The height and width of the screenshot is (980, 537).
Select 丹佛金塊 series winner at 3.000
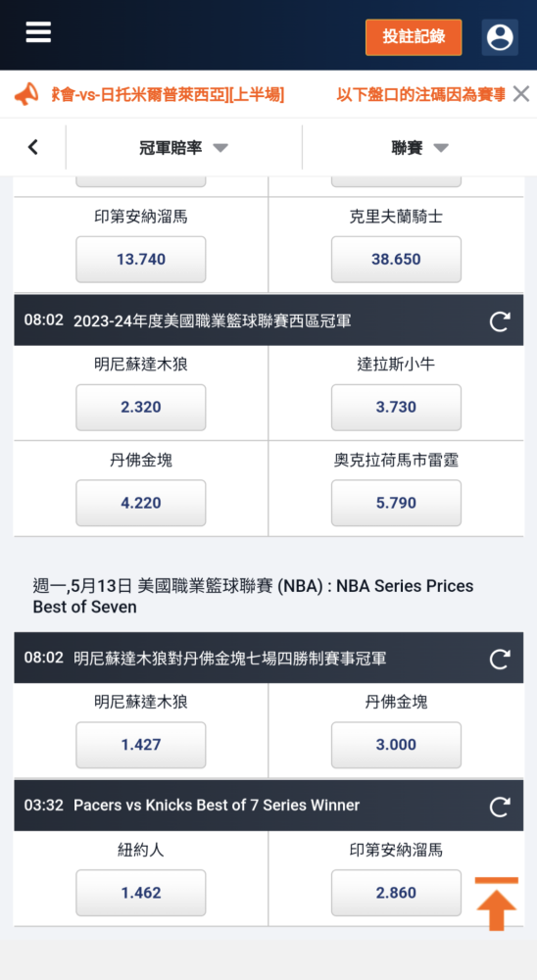396,745
